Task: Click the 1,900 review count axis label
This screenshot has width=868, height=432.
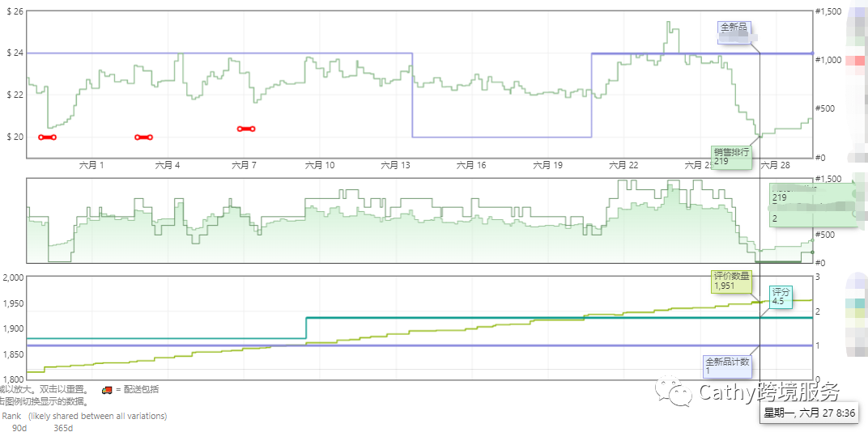Action: point(13,328)
